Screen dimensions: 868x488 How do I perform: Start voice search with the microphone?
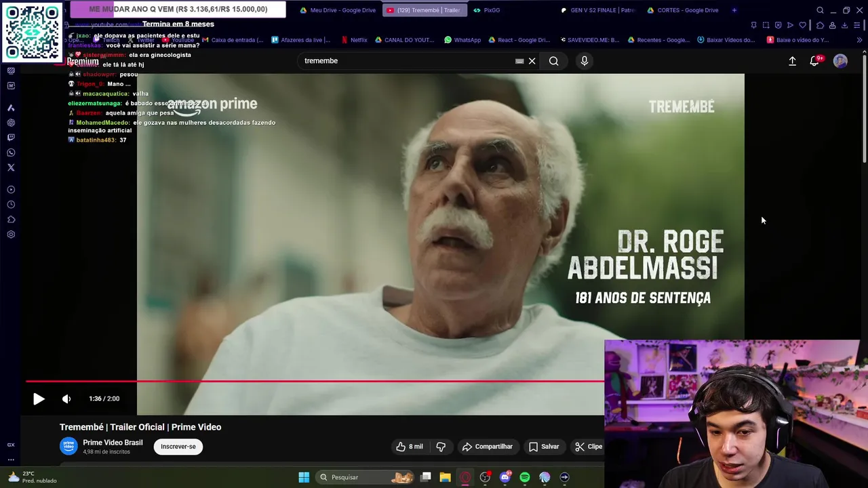point(585,61)
